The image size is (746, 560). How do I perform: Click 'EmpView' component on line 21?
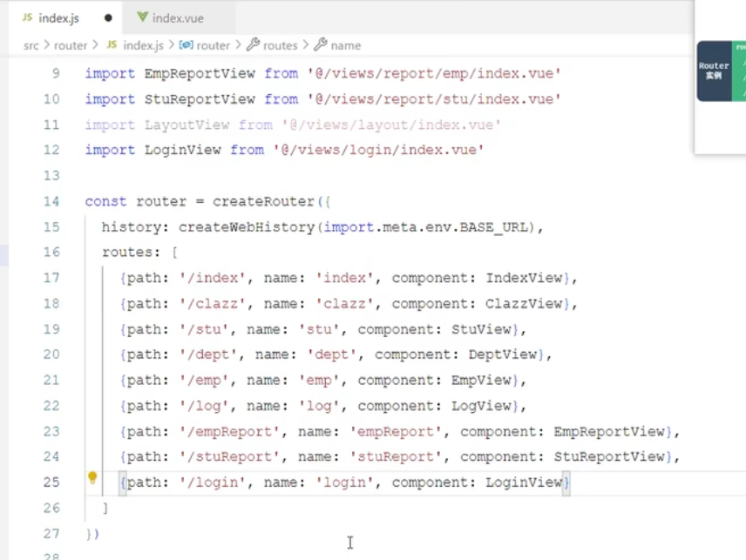point(481,381)
